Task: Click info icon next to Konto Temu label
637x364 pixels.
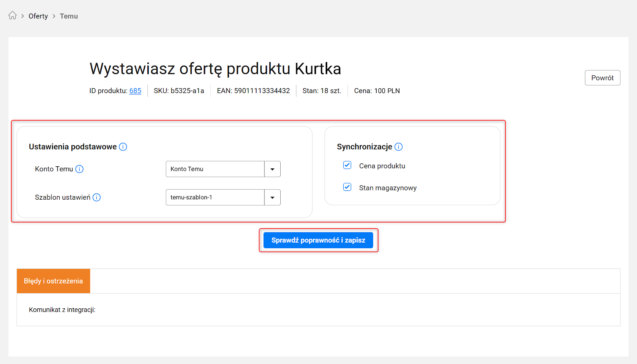Action: (80, 169)
